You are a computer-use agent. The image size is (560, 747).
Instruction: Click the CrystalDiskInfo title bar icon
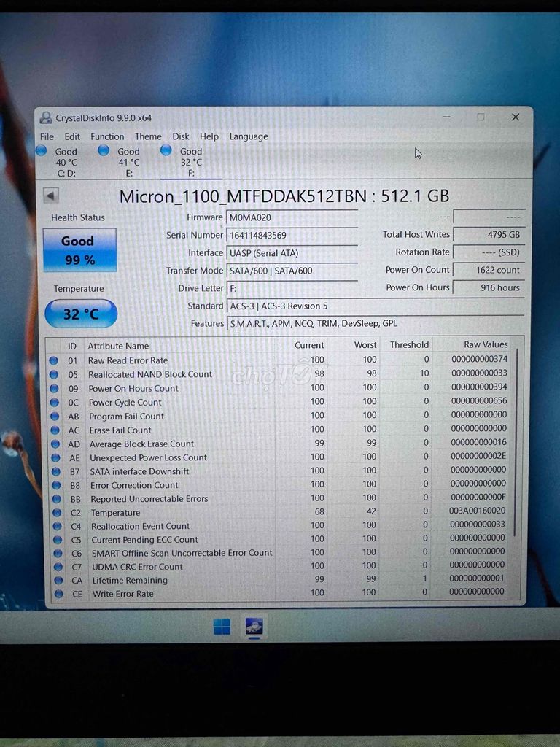45,117
